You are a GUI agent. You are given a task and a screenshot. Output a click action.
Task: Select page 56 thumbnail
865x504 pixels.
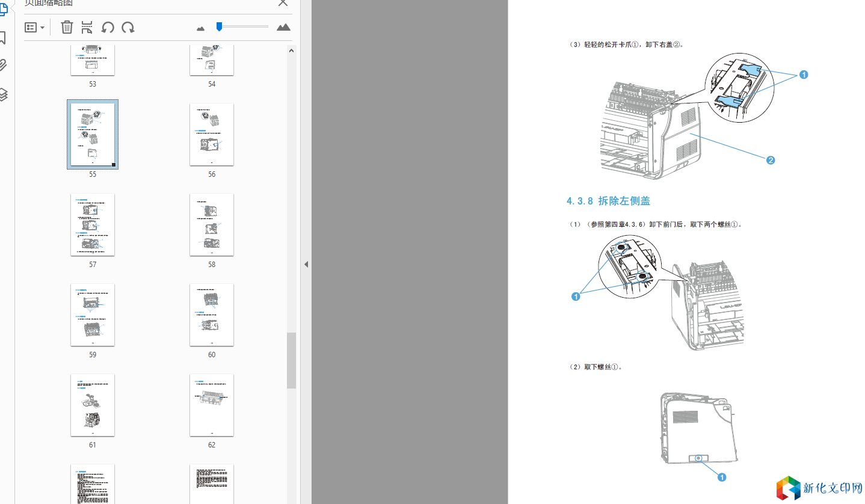click(211, 135)
